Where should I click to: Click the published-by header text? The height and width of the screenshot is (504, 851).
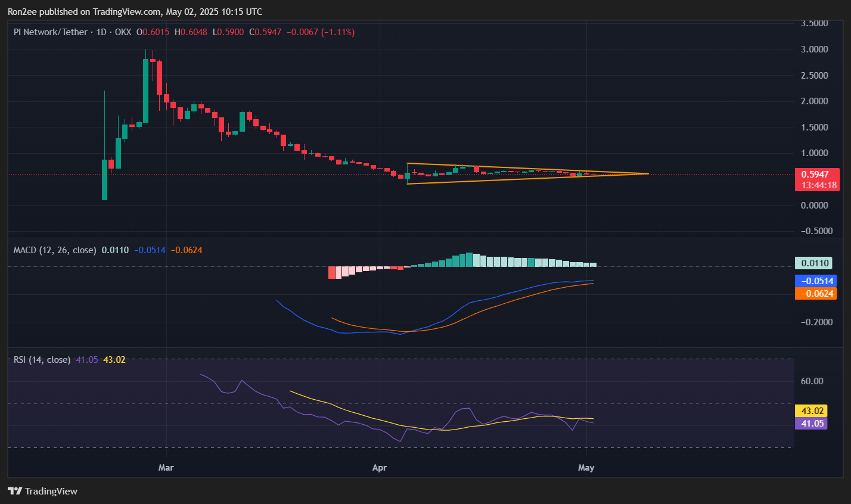[x=135, y=12]
